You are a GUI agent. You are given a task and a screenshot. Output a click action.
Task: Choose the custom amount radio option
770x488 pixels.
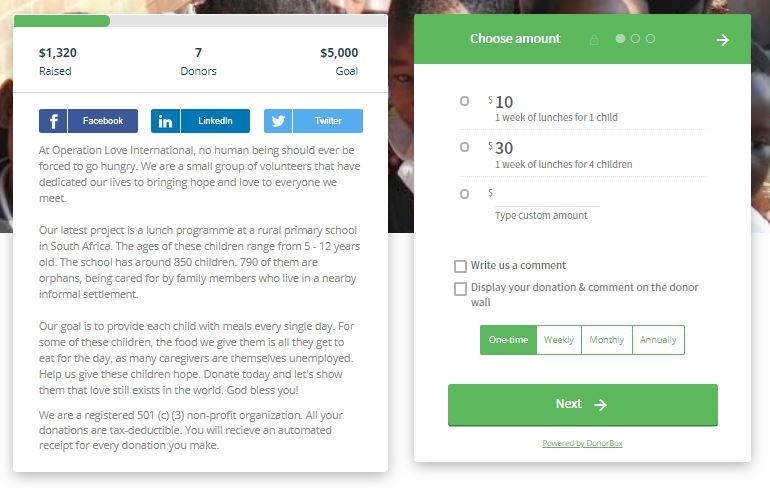point(464,194)
